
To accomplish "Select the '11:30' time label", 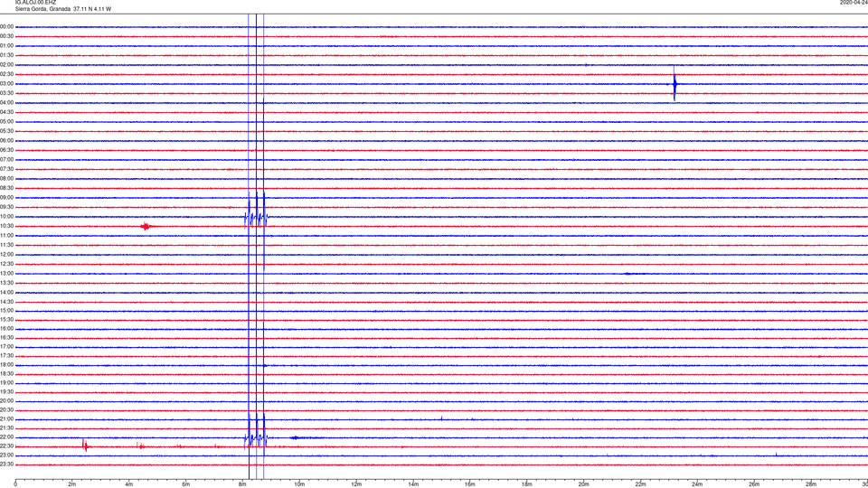I will tap(6, 245).
